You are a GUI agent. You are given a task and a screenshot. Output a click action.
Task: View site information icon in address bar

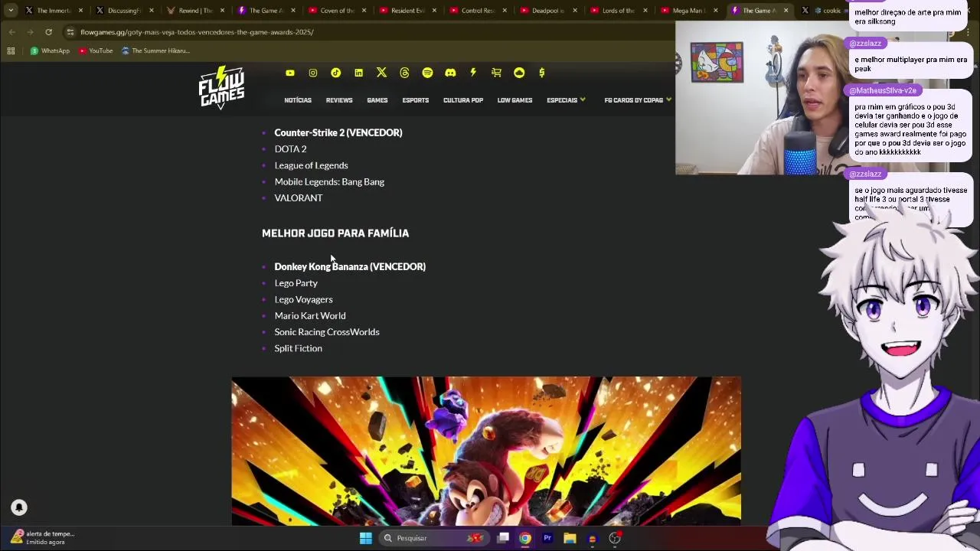70,32
